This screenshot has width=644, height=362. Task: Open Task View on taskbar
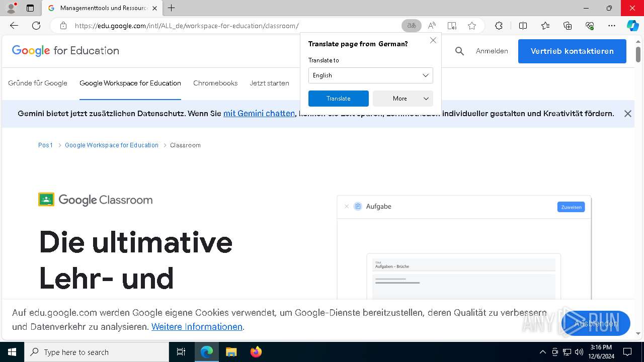(181, 352)
